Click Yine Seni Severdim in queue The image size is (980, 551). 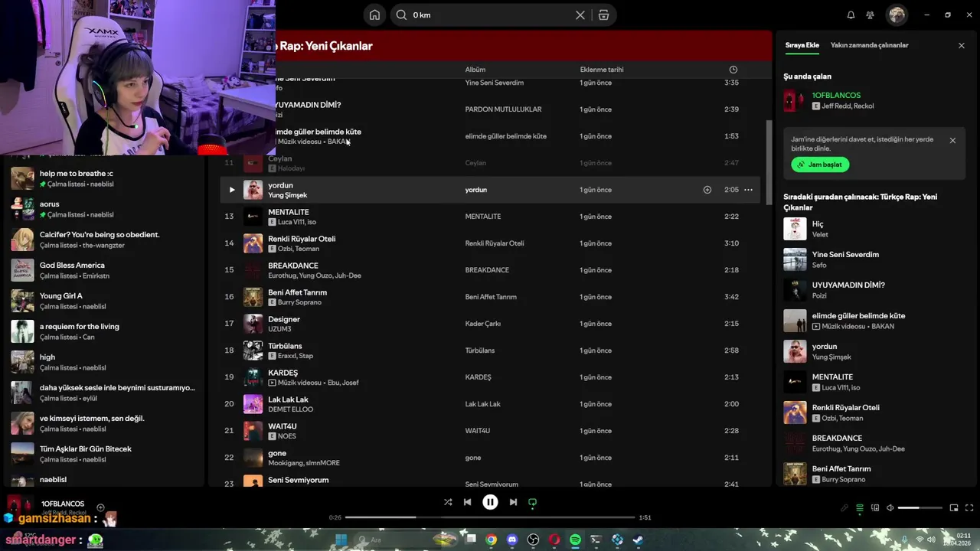tap(873, 259)
